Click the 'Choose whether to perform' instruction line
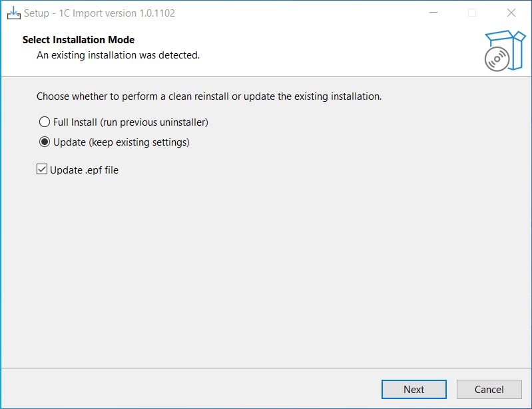This screenshot has width=532, height=409. pos(209,96)
